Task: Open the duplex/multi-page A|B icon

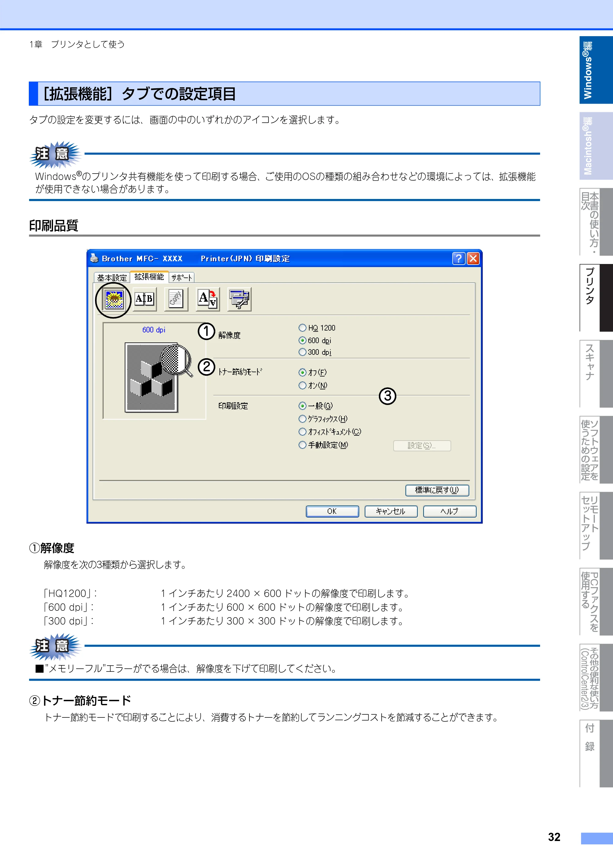Action: click(x=144, y=299)
